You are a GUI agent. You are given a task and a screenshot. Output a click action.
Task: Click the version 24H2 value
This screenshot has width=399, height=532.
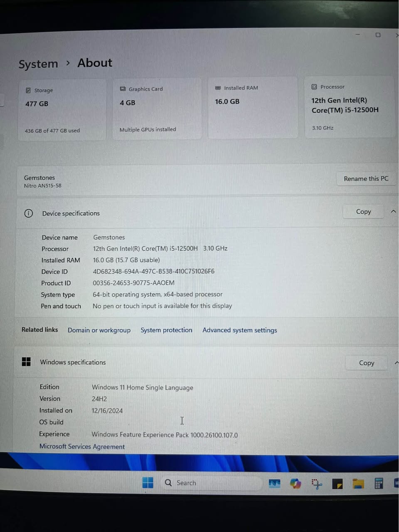tap(99, 399)
